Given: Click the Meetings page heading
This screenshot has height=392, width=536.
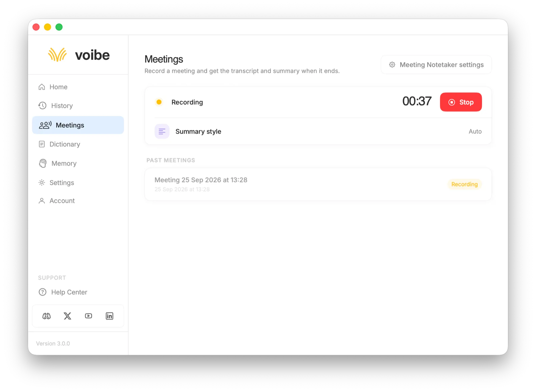Looking at the screenshot, I should coord(164,59).
